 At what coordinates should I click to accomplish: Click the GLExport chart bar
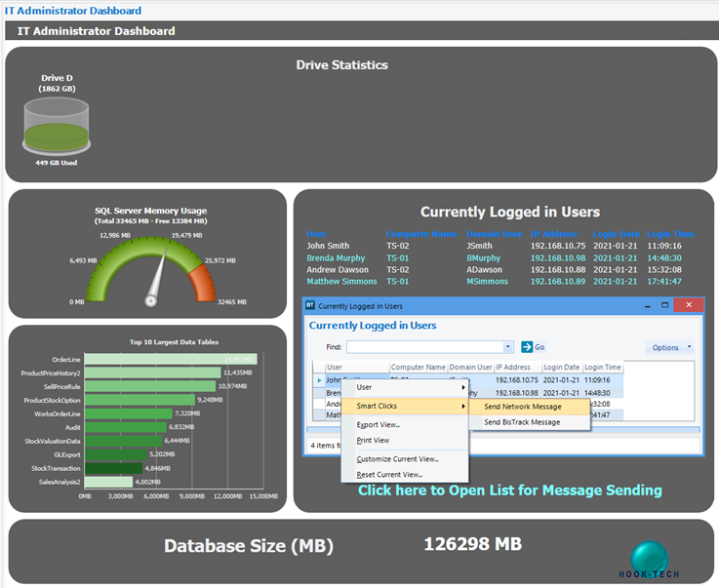pos(116,454)
